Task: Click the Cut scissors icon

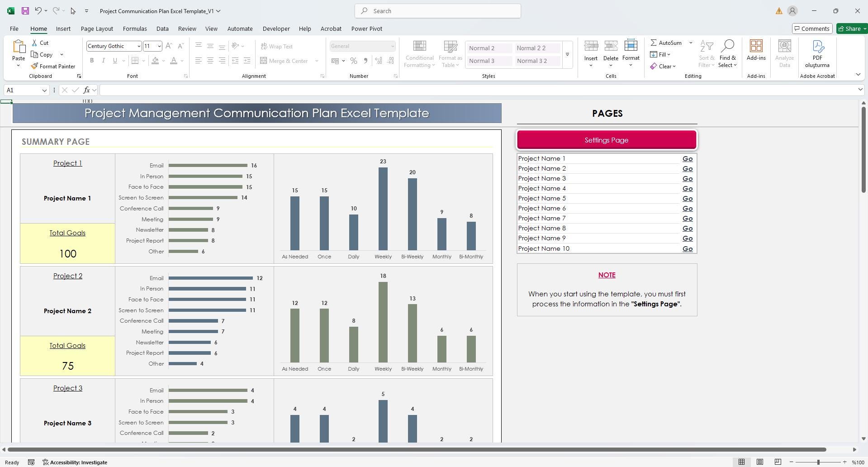Action: [34, 43]
